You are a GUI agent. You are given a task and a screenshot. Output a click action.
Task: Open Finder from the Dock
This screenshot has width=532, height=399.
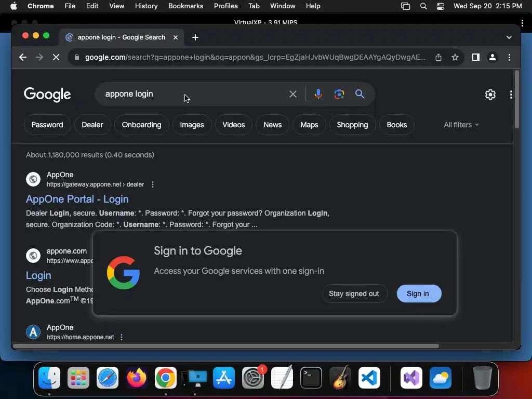click(49, 378)
